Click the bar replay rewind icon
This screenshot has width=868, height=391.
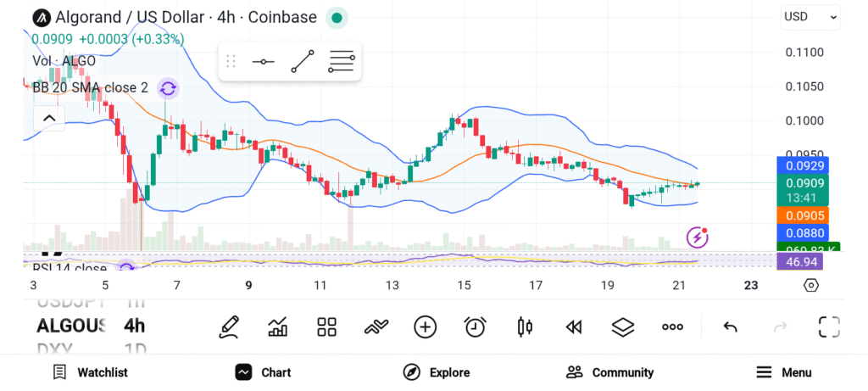[x=574, y=327]
